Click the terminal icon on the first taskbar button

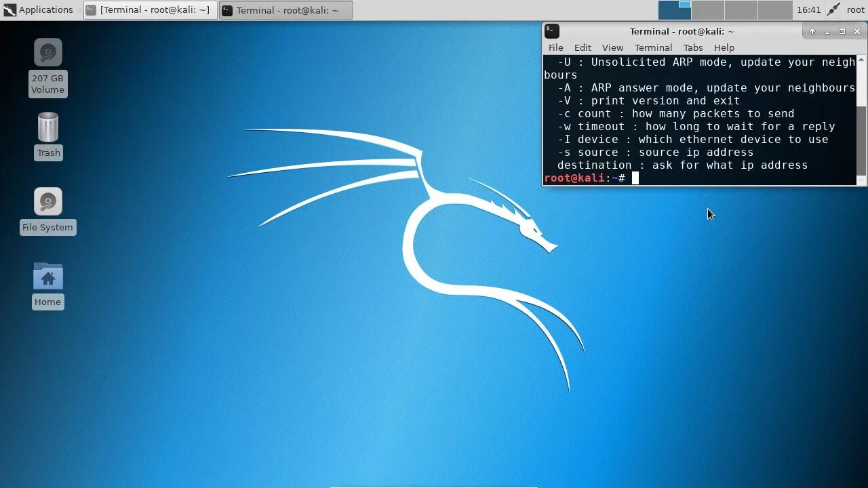91,9
